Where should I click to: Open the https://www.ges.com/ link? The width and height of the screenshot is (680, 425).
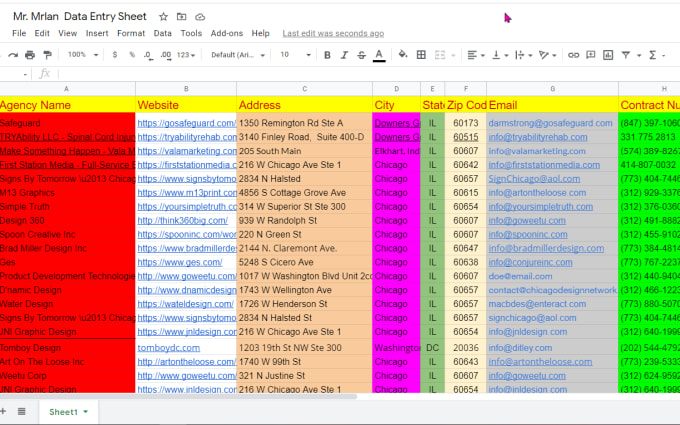tap(180, 262)
